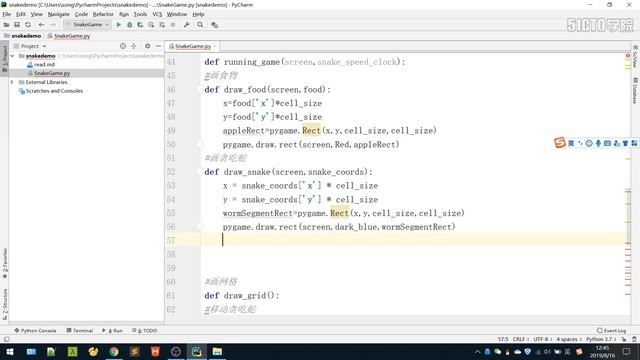The height and width of the screenshot is (360, 640).
Task: Open the Event Log
Action: [611, 330]
